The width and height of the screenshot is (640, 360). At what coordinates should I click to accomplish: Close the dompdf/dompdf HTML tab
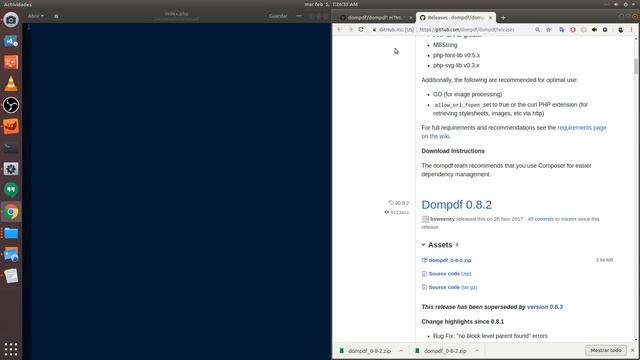411,18
